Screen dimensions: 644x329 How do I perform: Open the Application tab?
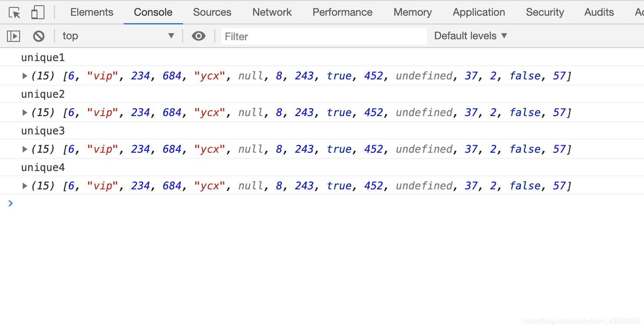[x=479, y=12]
